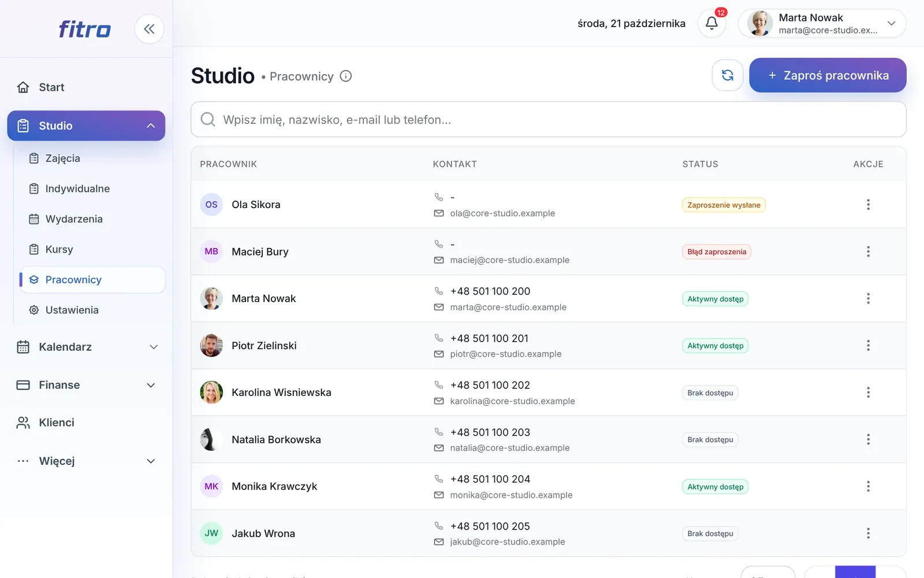Screen dimensions: 924x578
Task: Click Piotr Zielinski's avatar photo
Action: coord(211,346)
